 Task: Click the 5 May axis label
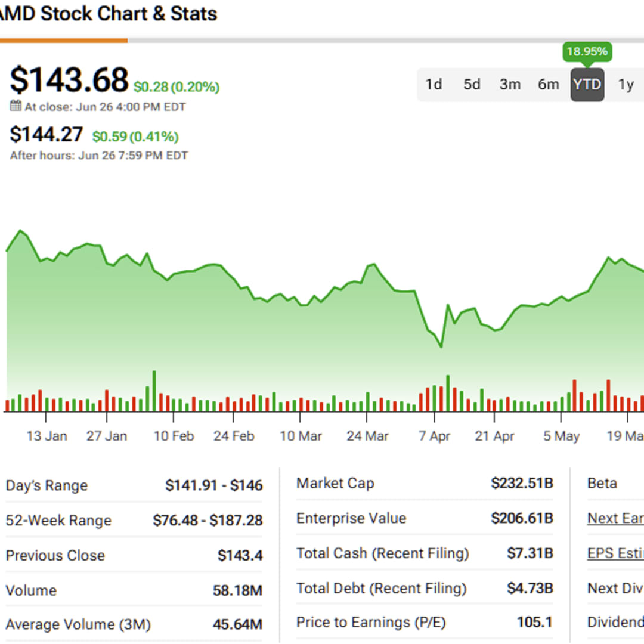561,436
